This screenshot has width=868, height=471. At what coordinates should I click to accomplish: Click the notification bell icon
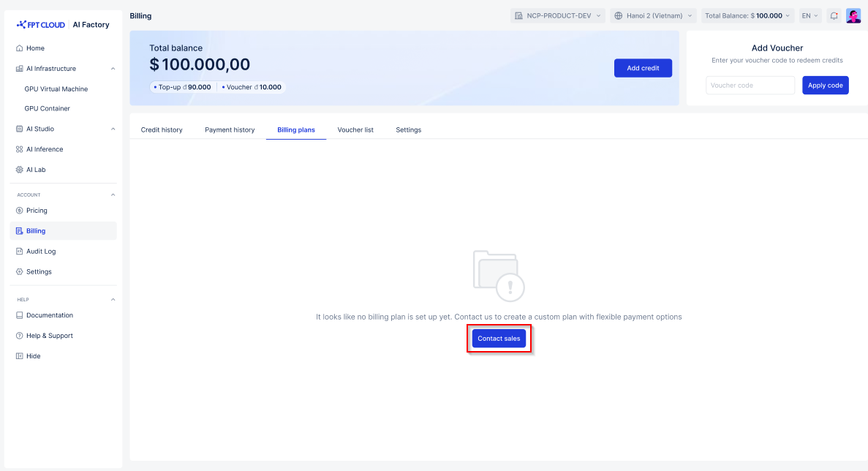click(x=834, y=15)
